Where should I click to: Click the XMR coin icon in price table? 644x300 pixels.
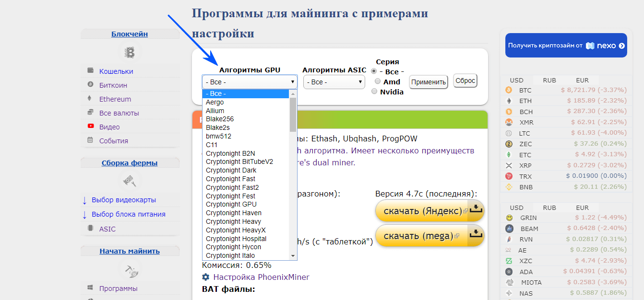coord(509,122)
